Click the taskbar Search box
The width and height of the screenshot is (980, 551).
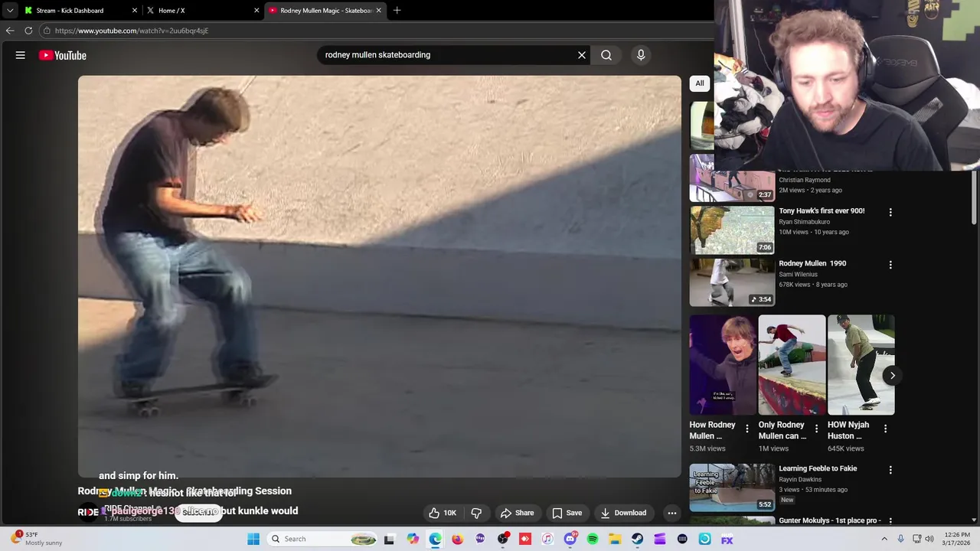point(323,539)
